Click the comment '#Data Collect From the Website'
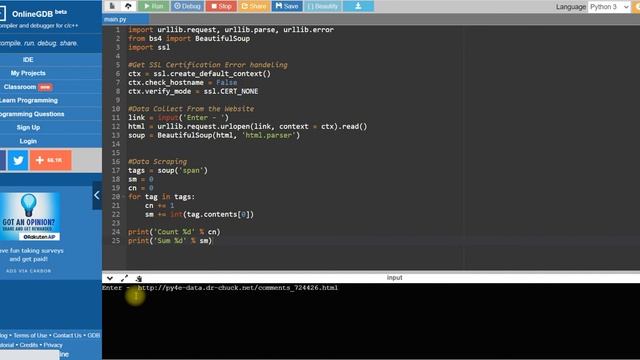This screenshot has height=360, width=640. 191,109
